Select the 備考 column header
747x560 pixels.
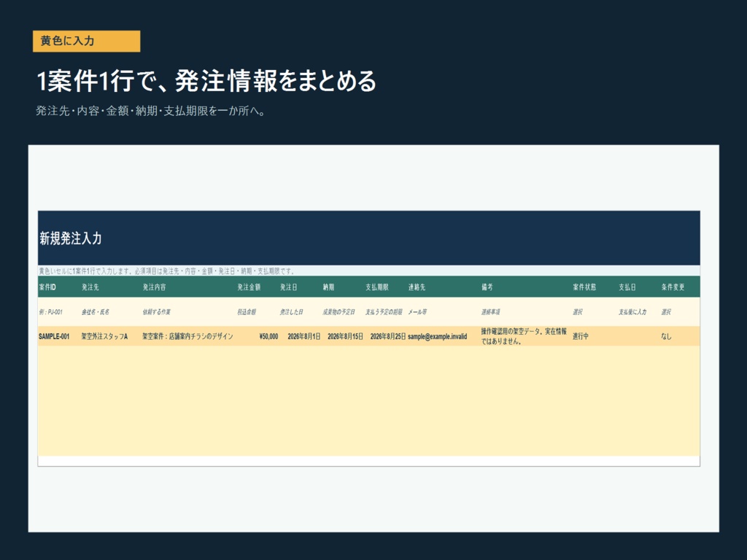pyautogui.click(x=487, y=287)
